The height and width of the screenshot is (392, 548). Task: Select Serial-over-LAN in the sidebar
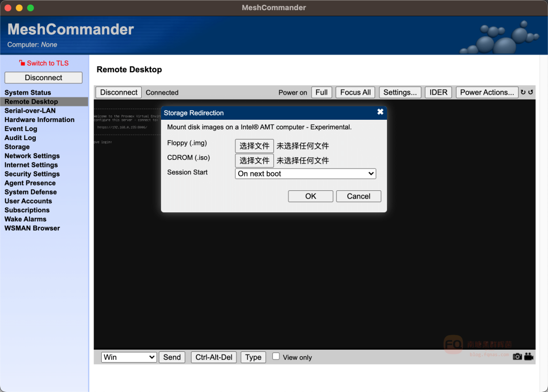(30, 111)
